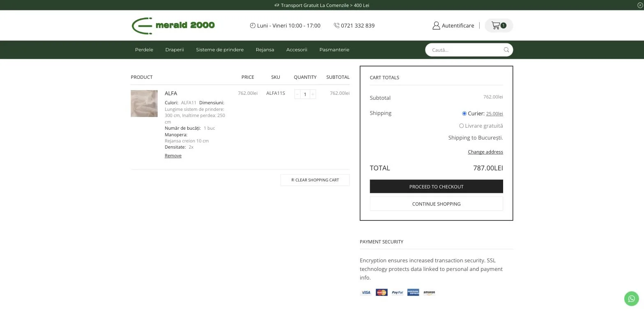Click the ALFA fabric thumbnail
Screen dimensions: 644x321
[x=144, y=103]
